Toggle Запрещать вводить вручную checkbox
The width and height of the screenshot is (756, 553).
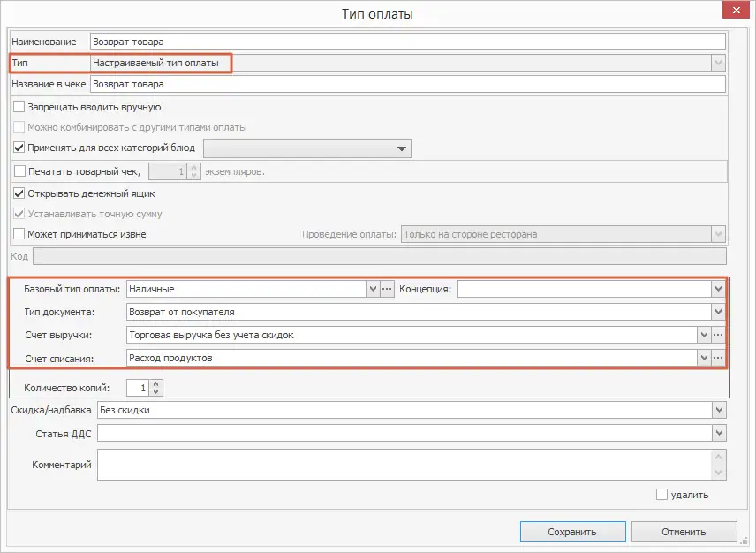pyautogui.click(x=19, y=107)
